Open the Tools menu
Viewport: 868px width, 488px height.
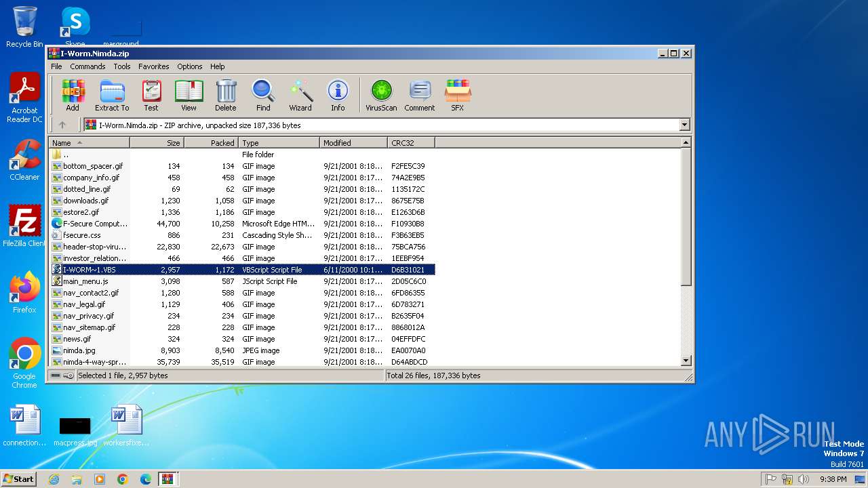(122, 66)
